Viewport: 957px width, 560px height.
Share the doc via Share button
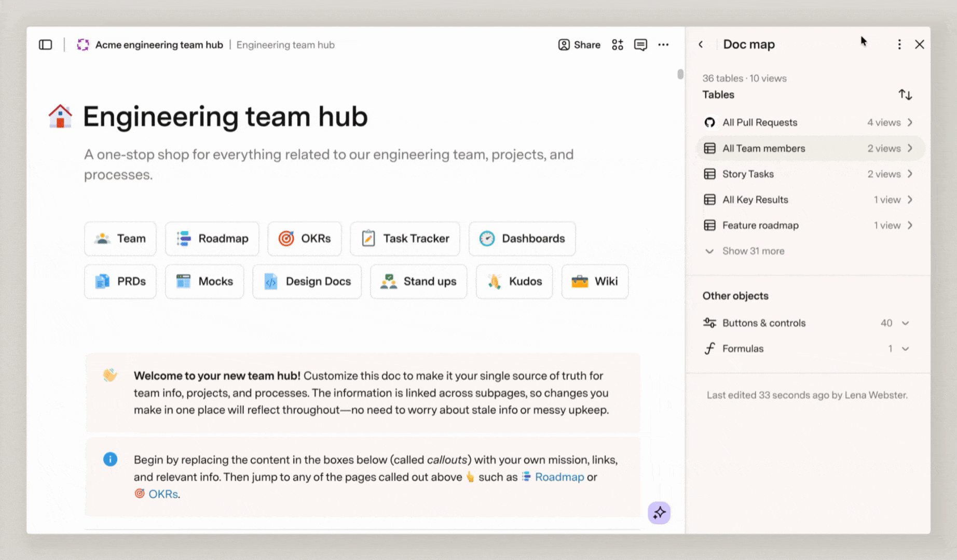579,45
